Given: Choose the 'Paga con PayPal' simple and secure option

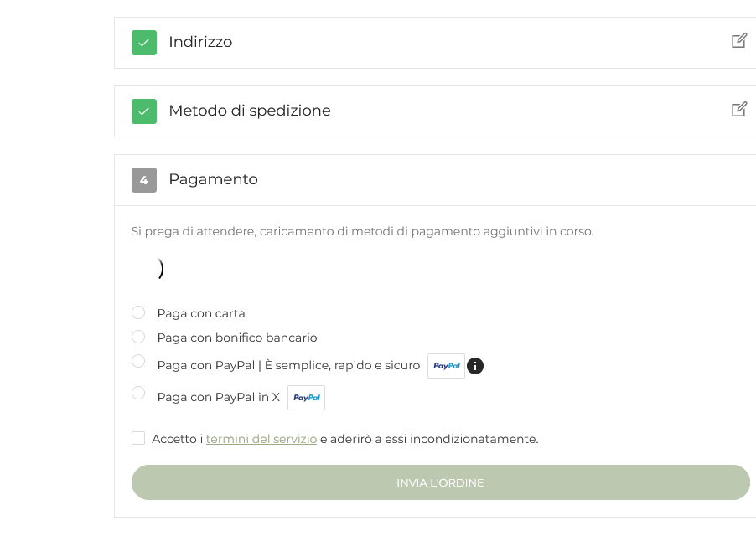Looking at the screenshot, I should (x=138, y=361).
